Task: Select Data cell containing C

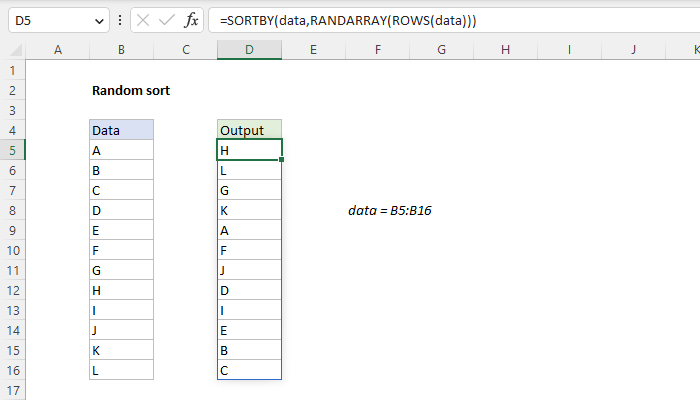Action: (x=121, y=190)
